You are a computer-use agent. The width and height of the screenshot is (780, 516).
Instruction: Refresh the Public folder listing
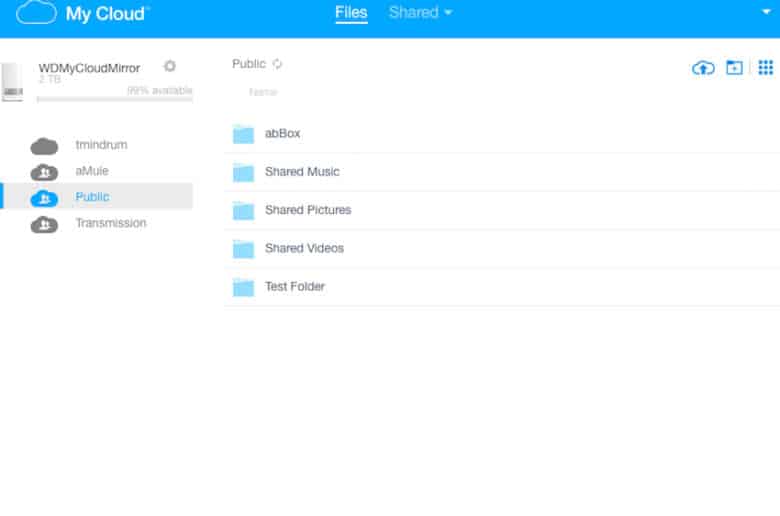278,64
